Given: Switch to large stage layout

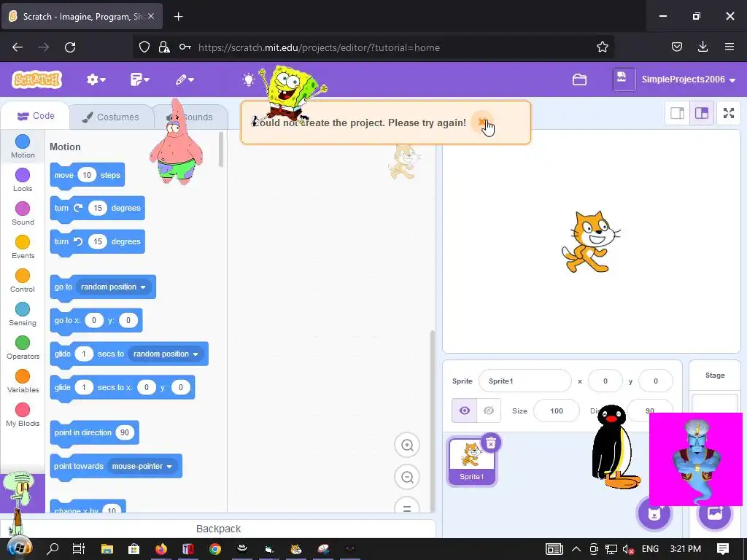Looking at the screenshot, I should [x=702, y=113].
